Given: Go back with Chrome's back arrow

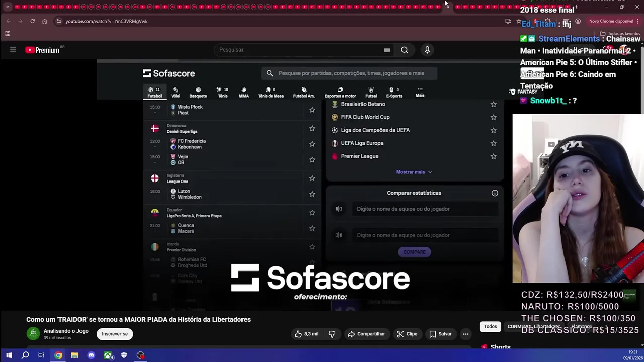Looking at the screenshot, I should pyautogui.click(x=8, y=21).
